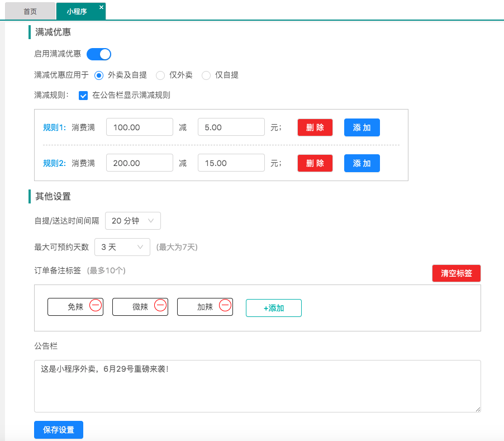
Task: Select the 外卖及自提 radio option
Action: click(x=99, y=75)
